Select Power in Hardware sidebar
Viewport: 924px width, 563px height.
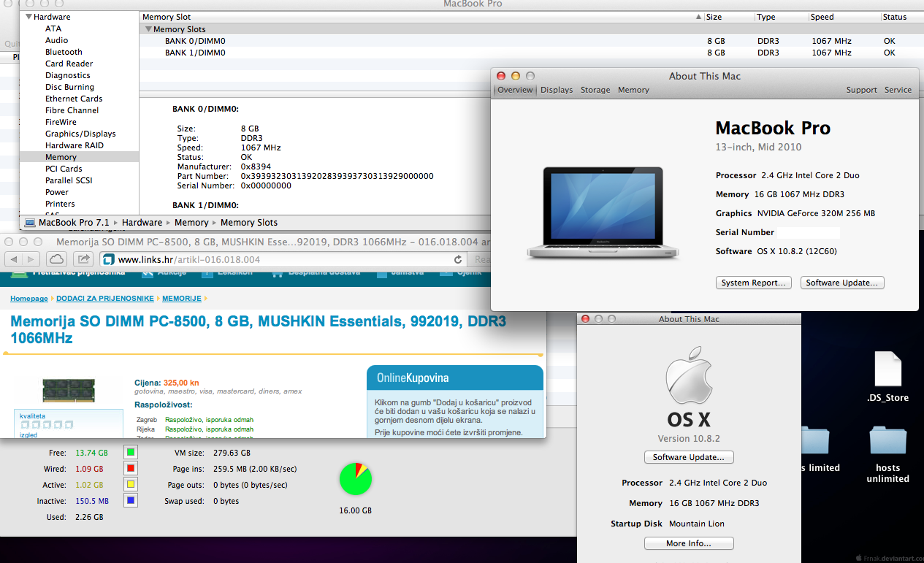(57, 192)
